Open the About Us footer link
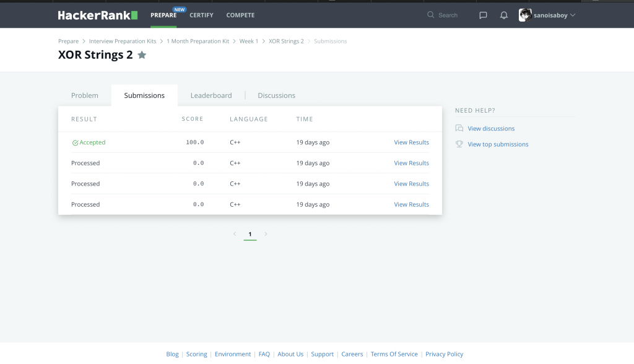This screenshot has height=364, width=634. tap(290, 354)
